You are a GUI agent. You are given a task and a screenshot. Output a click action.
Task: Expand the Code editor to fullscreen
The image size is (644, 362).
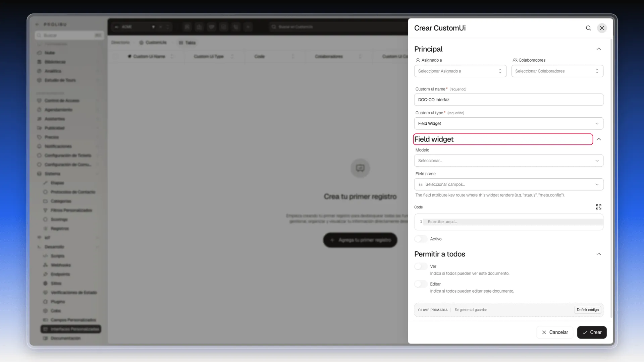tap(599, 207)
